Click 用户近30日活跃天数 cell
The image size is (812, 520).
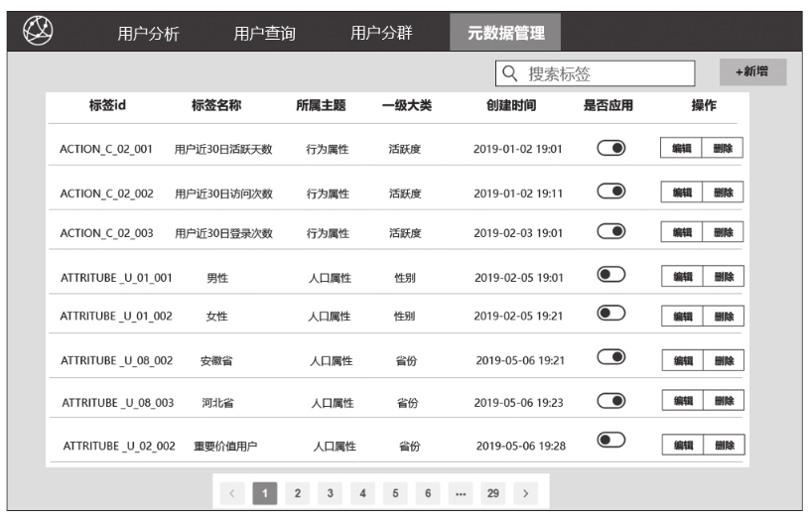223,149
